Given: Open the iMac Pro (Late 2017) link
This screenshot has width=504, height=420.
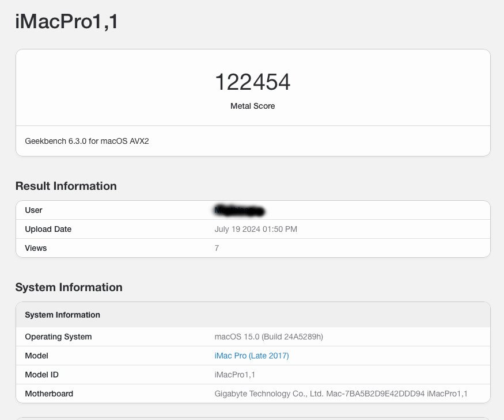Looking at the screenshot, I should (x=252, y=356).
